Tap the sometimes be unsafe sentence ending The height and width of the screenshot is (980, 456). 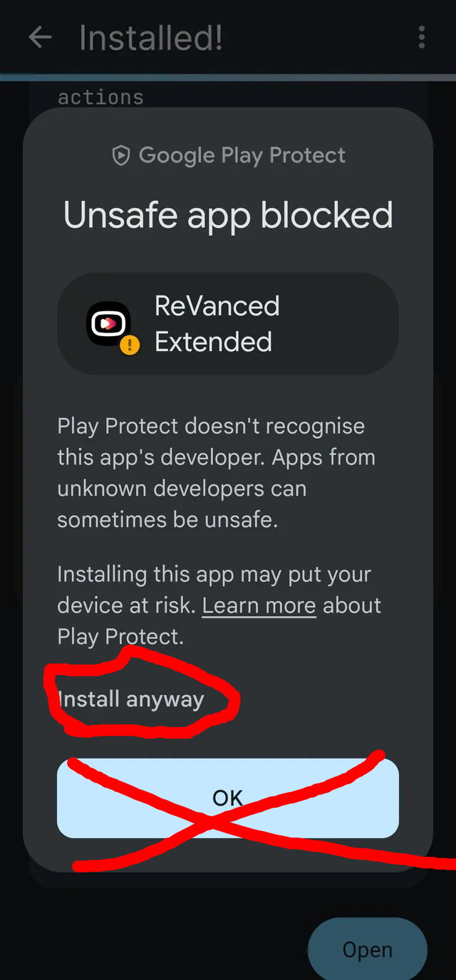pyautogui.click(x=167, y=520)
